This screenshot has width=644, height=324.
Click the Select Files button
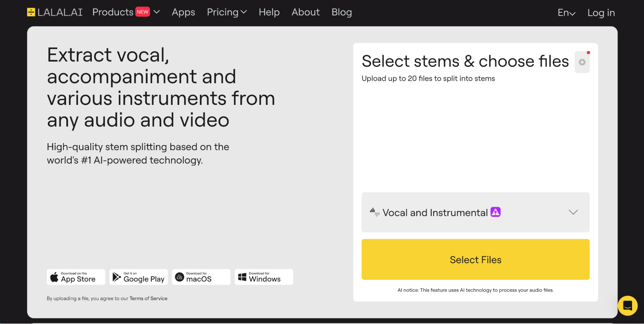pos(475,259)
